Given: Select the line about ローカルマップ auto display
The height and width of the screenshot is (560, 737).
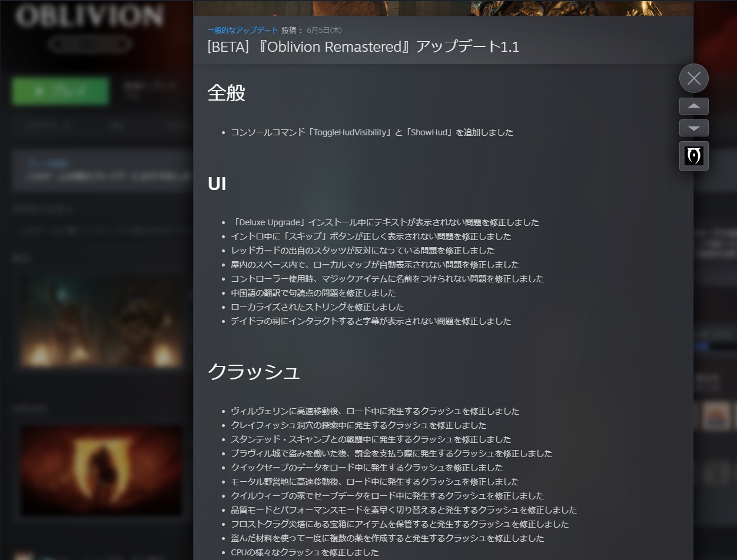Looking at the screenshot, I should coord(375,265).
